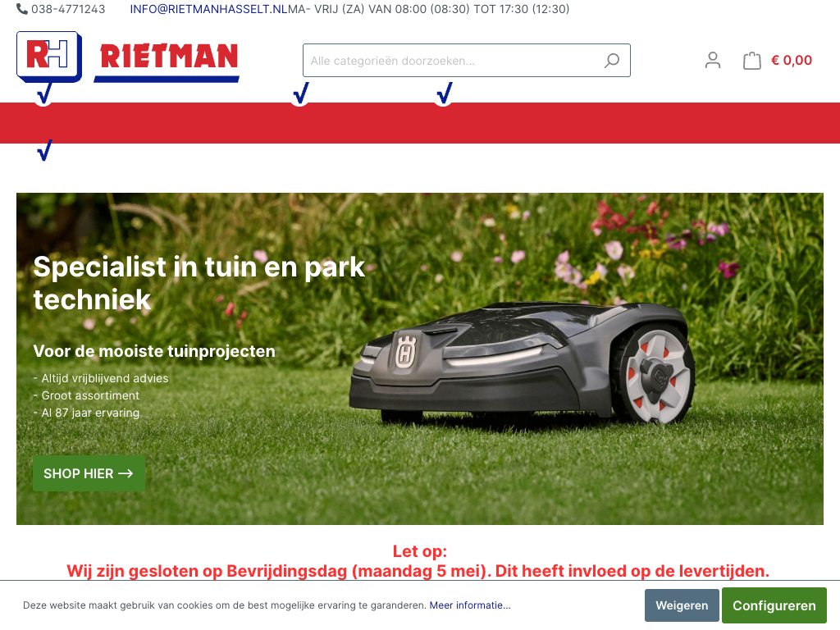
Task: Open the user account icon
Action: pos(713,60)
